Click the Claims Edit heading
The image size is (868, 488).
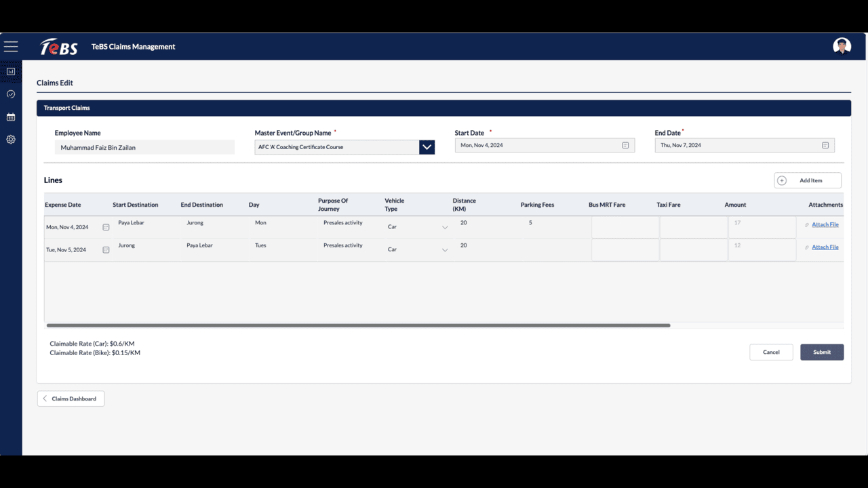point(55,83)
